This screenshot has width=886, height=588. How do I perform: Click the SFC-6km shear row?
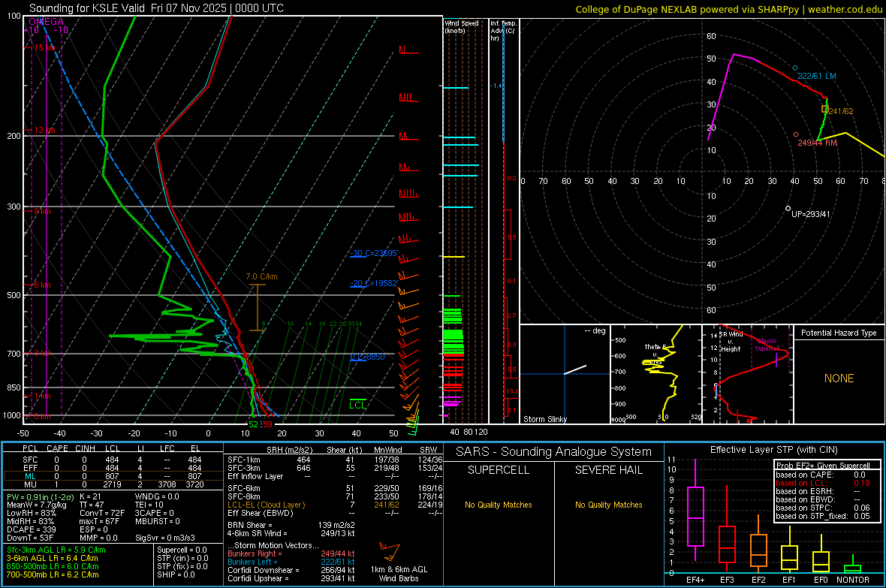point(335,488)
